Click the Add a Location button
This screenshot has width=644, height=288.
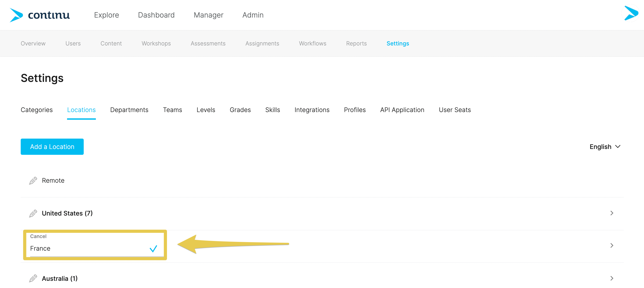[x=52, y=147]
